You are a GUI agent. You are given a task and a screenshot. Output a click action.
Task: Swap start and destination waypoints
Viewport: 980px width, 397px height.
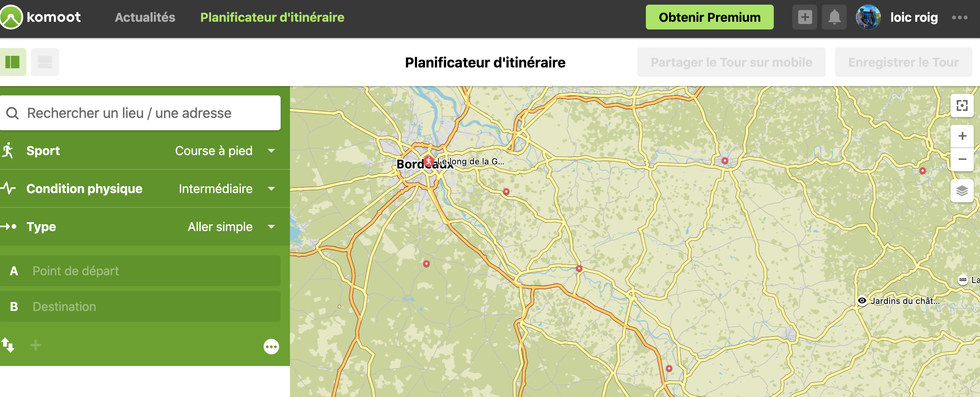point(8,345)
